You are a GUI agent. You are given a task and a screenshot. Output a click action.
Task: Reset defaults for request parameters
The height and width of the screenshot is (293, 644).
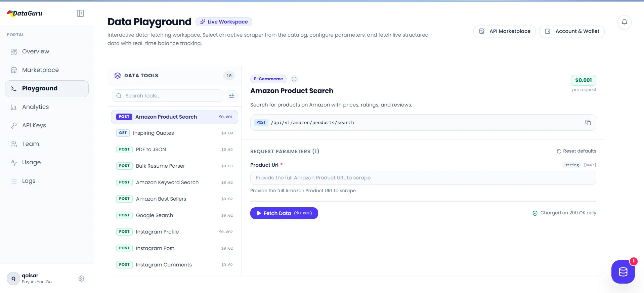(x=576, y=151)
